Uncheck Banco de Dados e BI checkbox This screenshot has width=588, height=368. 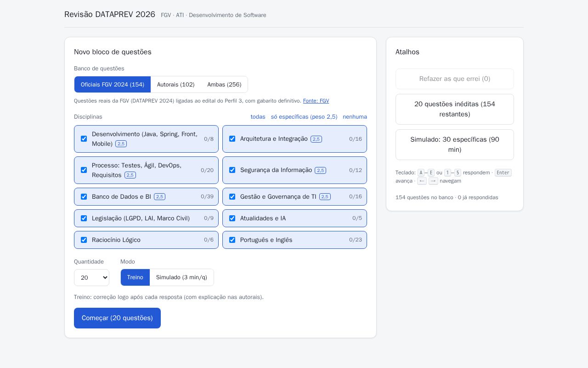[x=84, y=196]
